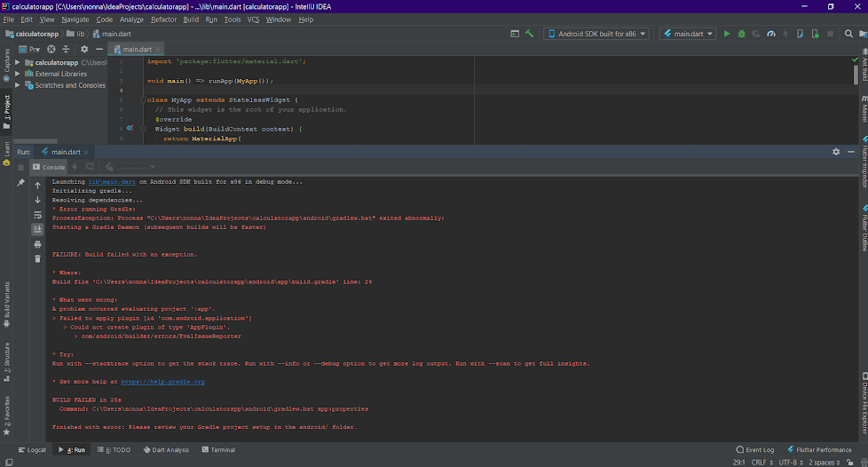
Task: Open the Android SDK device dropdown
Action: pyautogui.click(x=596, y=34)
